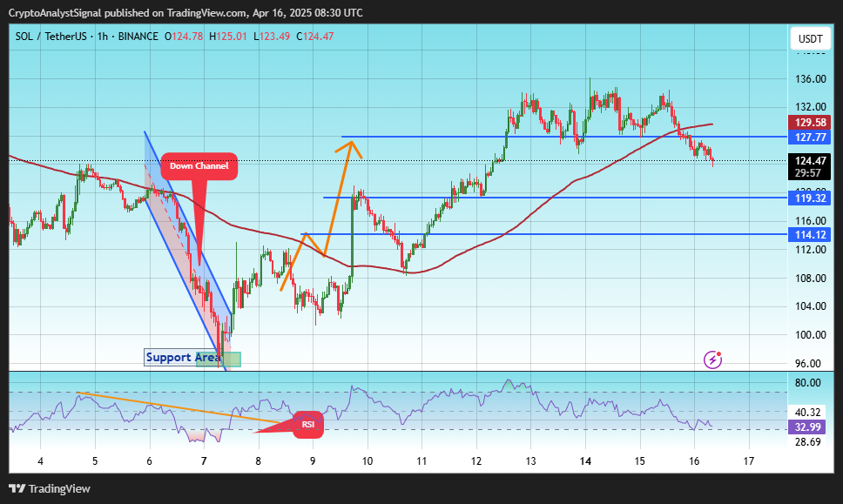
Task: Click the CryptoAnalystSignal published headline text
Action: pos(185,13)
